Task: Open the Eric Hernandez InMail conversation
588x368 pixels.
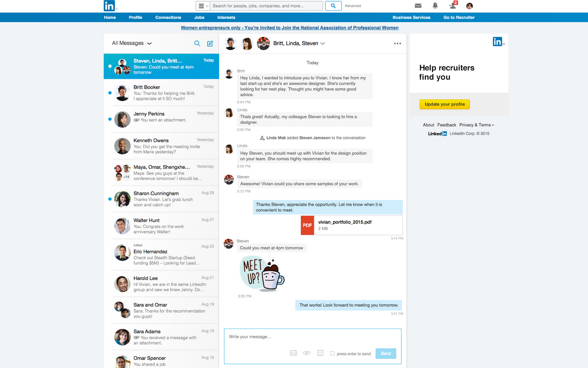Action: [161, 254]
